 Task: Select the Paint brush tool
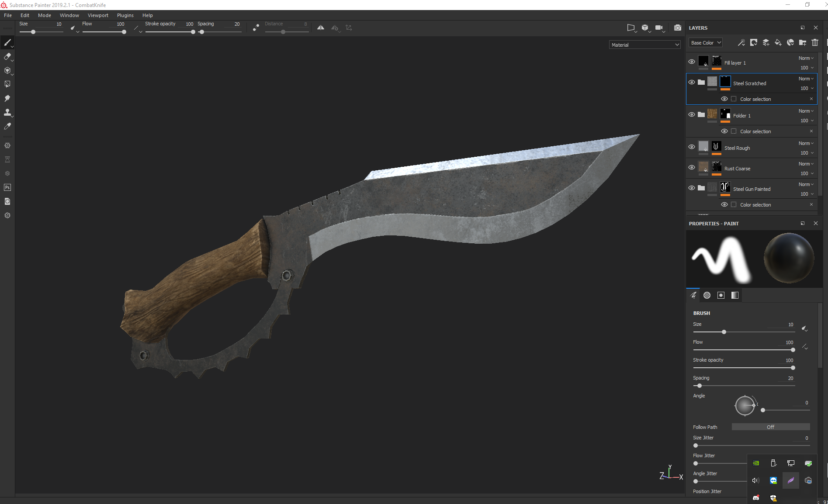coord(7,42)
